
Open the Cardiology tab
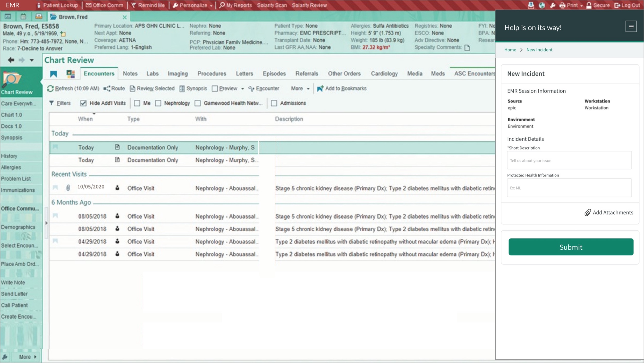click(x=384, y=74)
